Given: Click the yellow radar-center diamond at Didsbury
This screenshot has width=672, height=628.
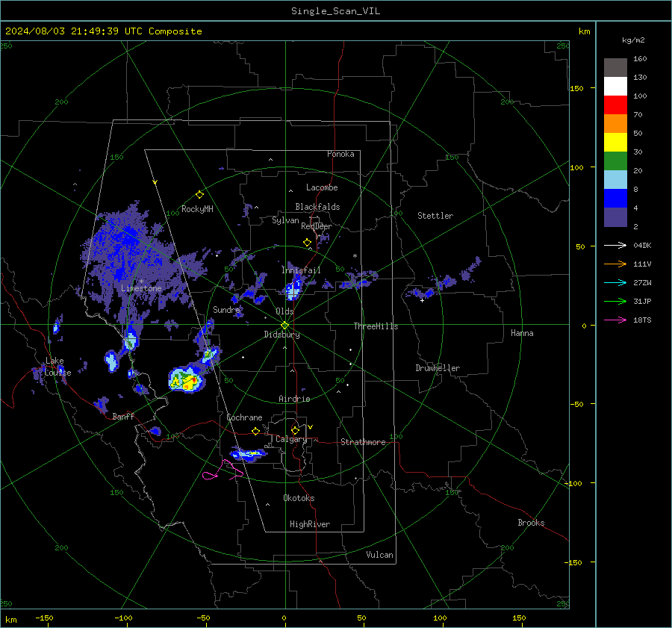Looking at the screenshot, I should pos(284,326).
